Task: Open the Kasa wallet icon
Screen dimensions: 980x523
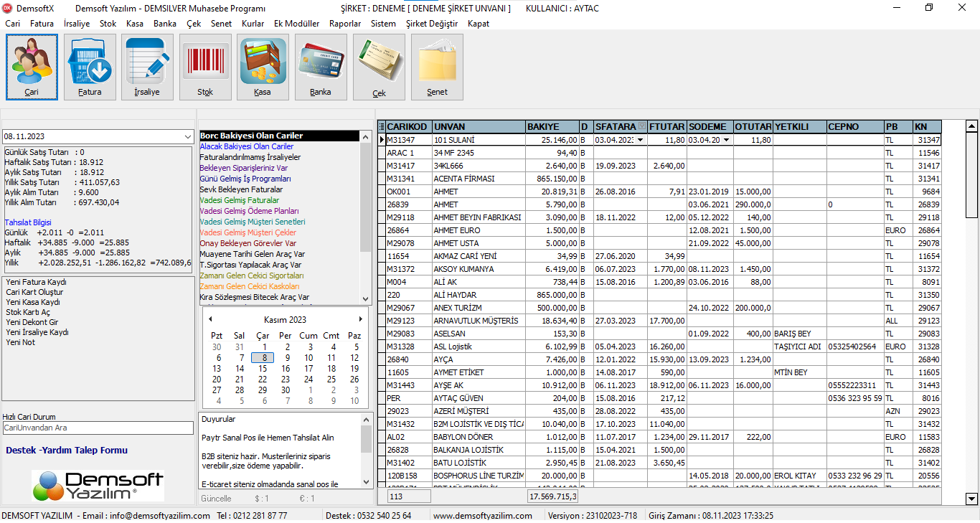Action: (263, 67)
